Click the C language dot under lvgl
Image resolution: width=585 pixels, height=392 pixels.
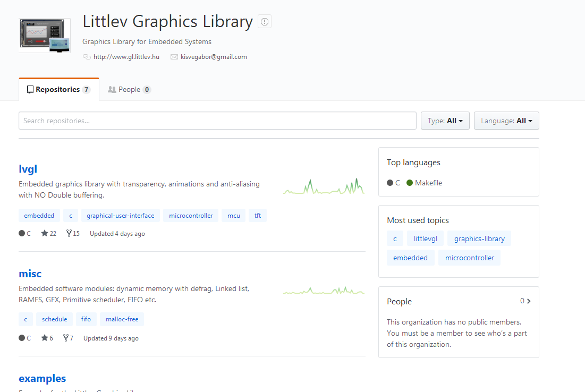coord(22,234)
